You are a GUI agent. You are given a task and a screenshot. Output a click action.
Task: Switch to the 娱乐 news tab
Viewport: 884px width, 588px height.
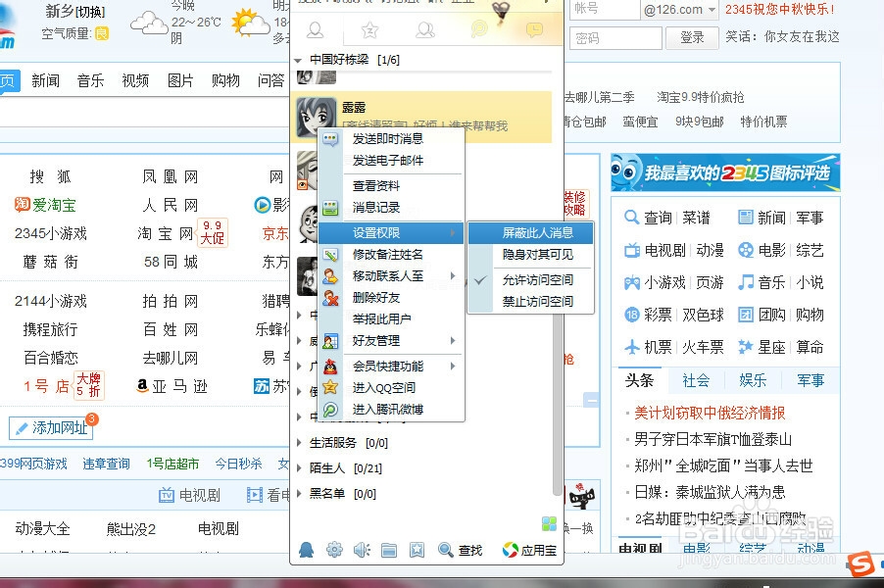(753, 380)
